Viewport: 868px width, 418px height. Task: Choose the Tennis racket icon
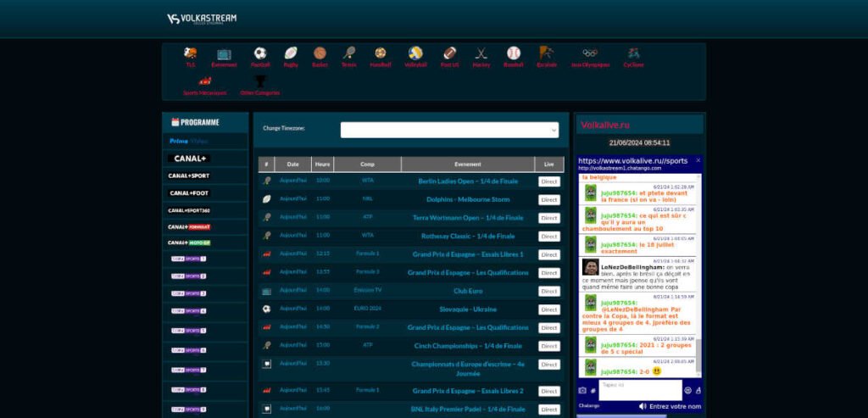click(x=348, y=53)
